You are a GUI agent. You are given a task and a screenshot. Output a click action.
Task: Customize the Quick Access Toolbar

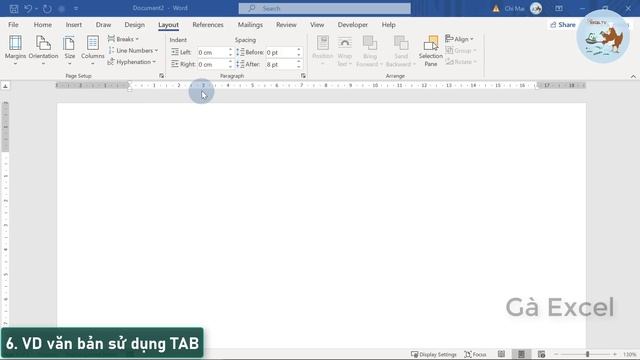coord(76,8)
